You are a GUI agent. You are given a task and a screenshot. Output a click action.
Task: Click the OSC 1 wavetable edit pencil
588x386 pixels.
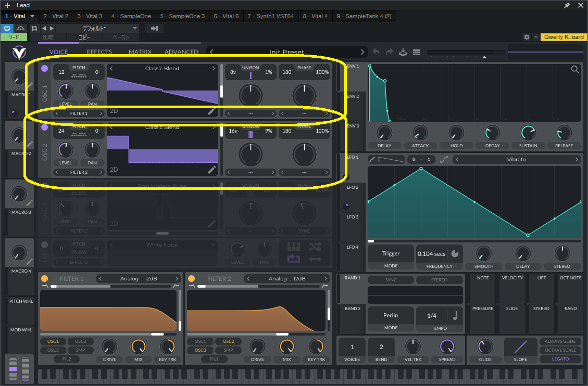tap(211, 111)
